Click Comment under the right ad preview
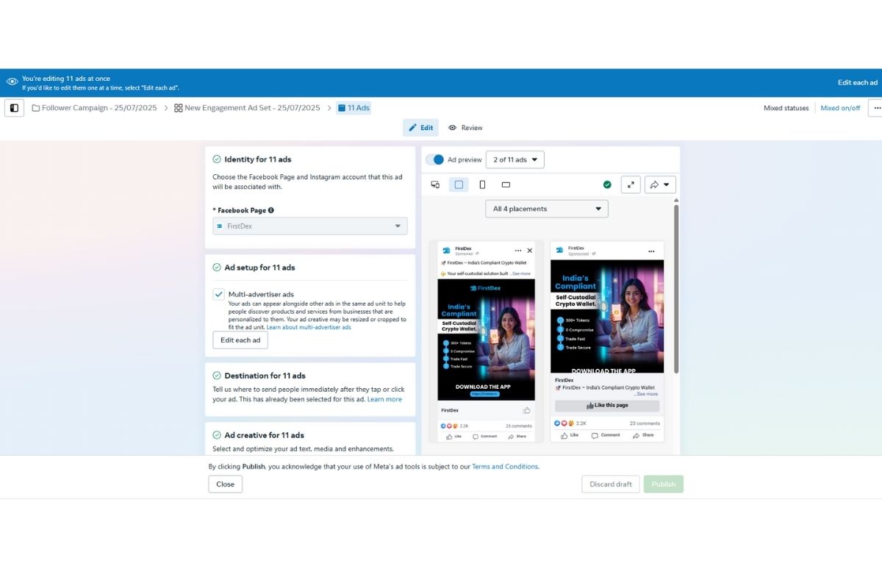 [x=606, y=435]
